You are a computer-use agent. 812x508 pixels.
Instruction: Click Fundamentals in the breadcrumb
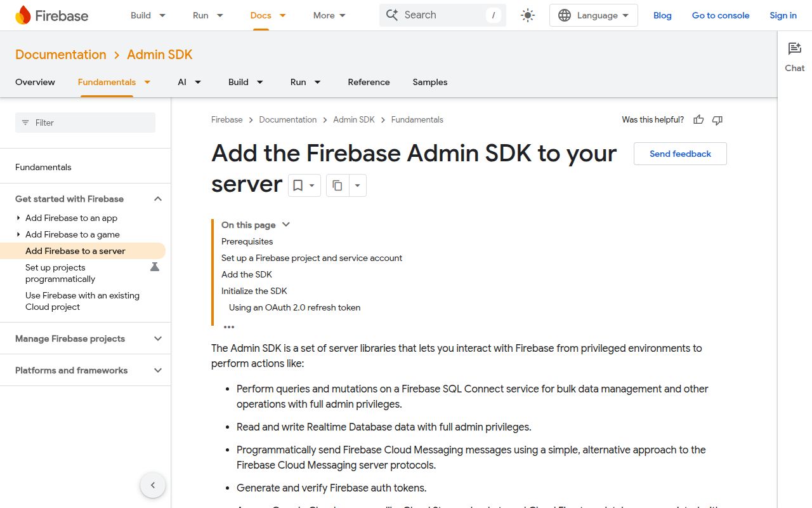click(x=417, y=119)
